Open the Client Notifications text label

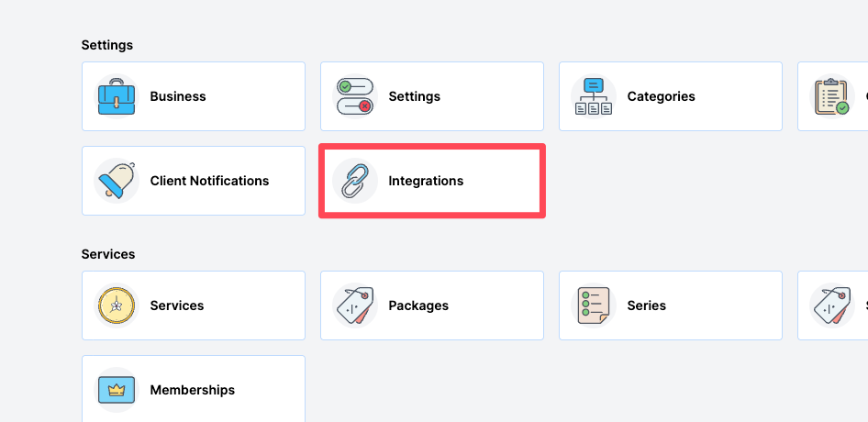tap(209, 181)
